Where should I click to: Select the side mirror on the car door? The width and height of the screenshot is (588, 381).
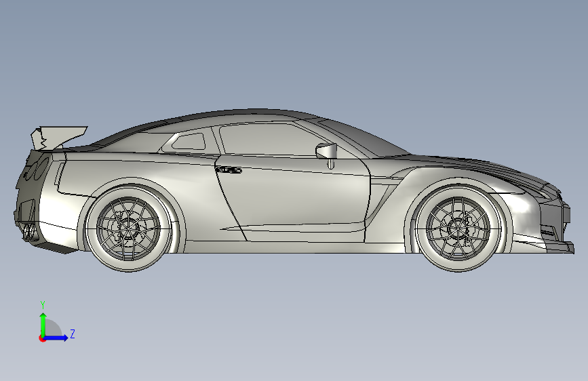327,155
